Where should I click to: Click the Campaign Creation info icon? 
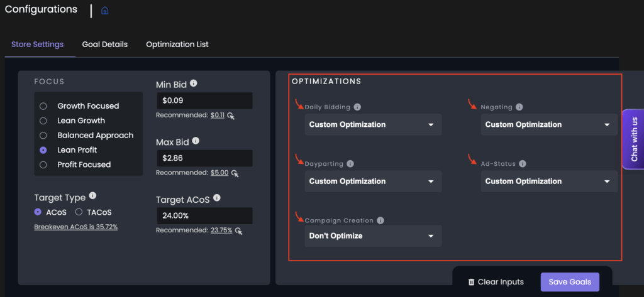click(380, 221)
